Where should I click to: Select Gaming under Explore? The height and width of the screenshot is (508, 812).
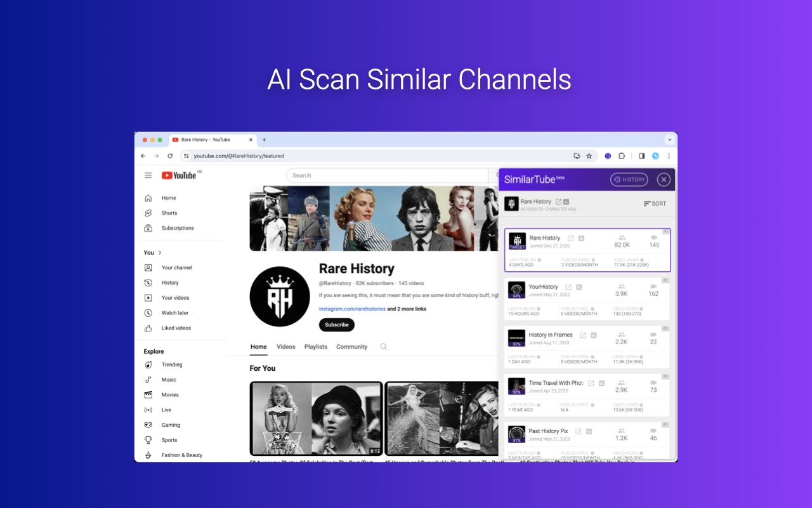[x=169, y=425]
